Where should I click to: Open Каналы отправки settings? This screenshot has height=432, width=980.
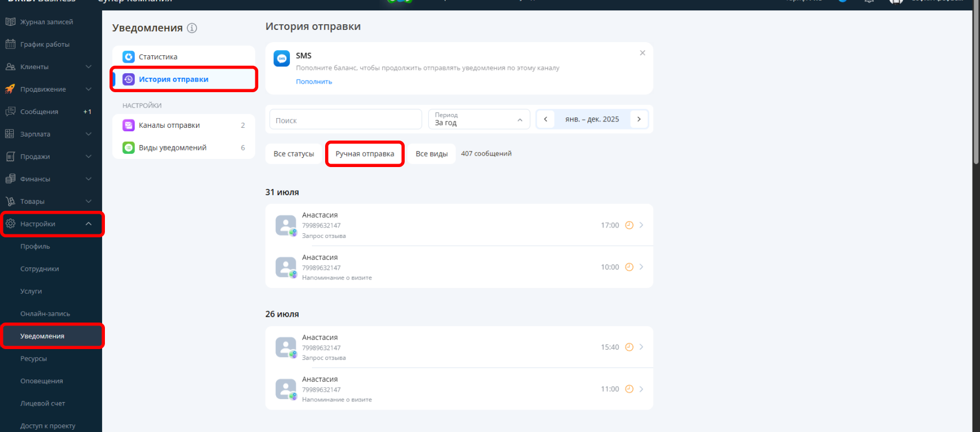pos(184,125)
